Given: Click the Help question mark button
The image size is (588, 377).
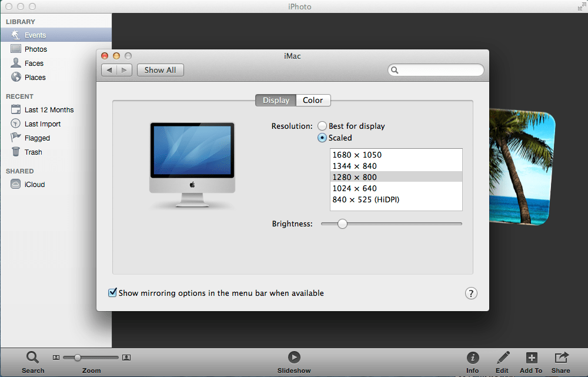Looking at the screenshot, I should click(471, 293).
